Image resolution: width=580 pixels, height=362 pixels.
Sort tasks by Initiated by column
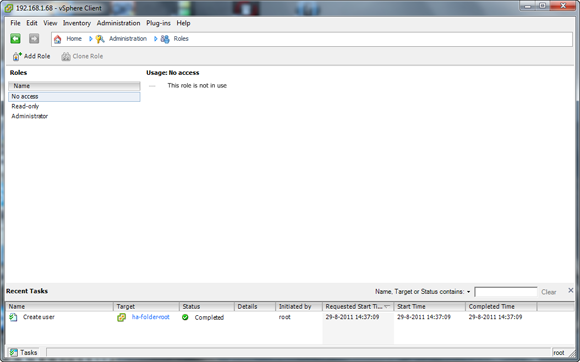[299, 307]
